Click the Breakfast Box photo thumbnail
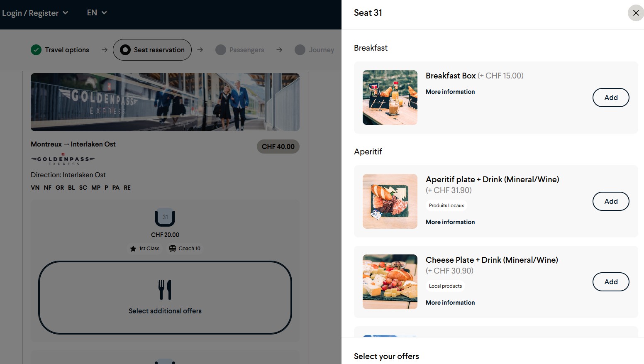The height and width of the screenshot is (364, 644). (390, 98)
